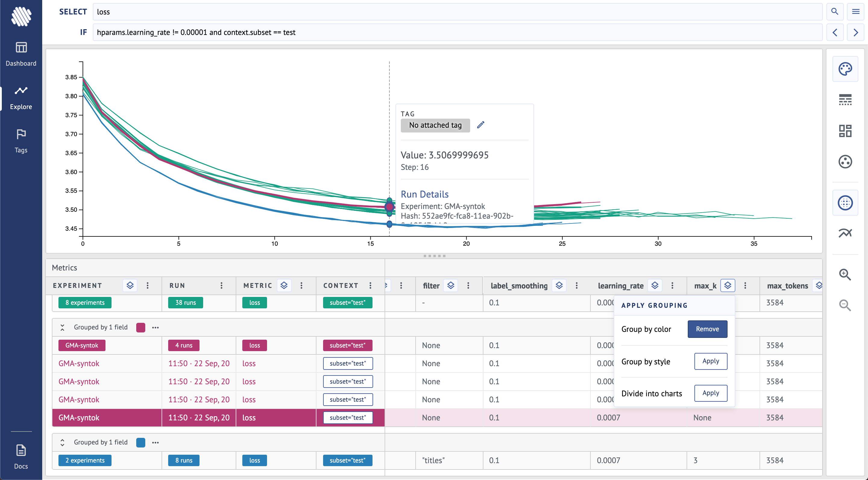This screenshot has width=868, height=480.
Task: Click the search magnifier icon
Action: point(834,12)
